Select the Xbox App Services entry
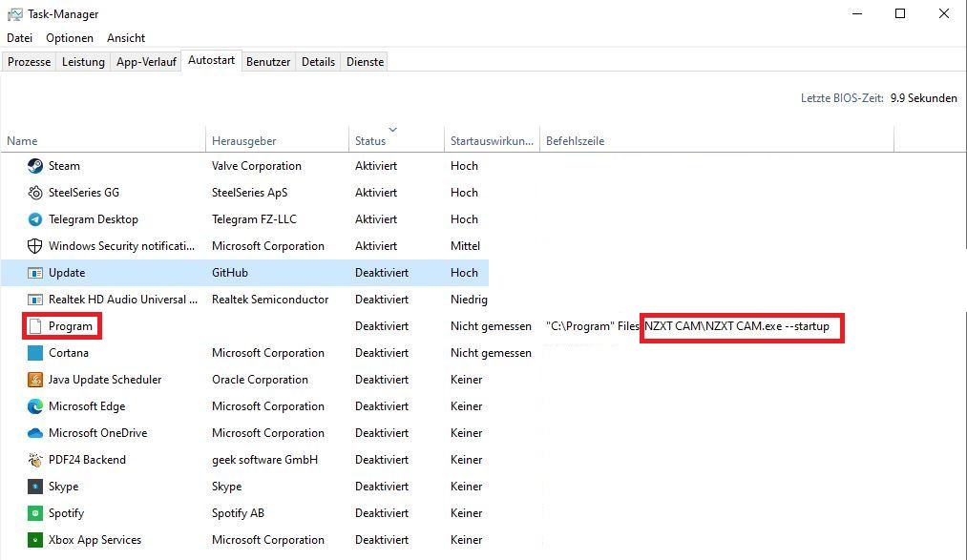Viewport: 967px width, 560px height. (x=95, y=540)
